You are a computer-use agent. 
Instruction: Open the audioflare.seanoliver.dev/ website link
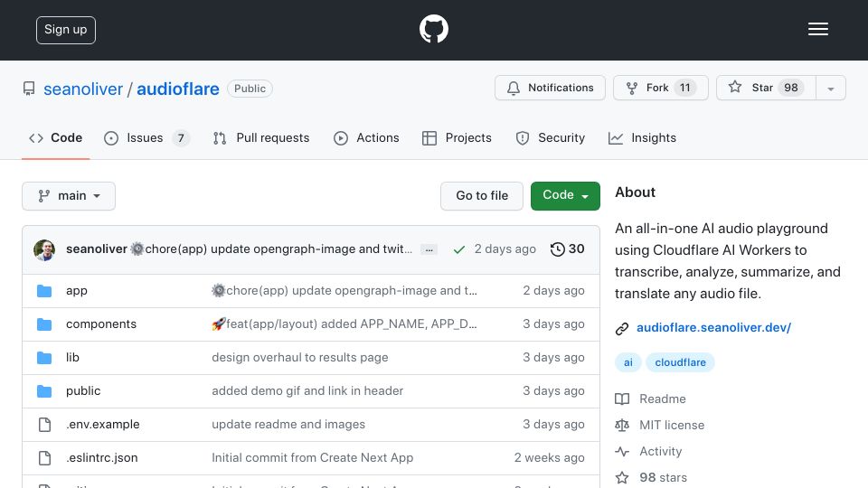[x=713, y=327]
